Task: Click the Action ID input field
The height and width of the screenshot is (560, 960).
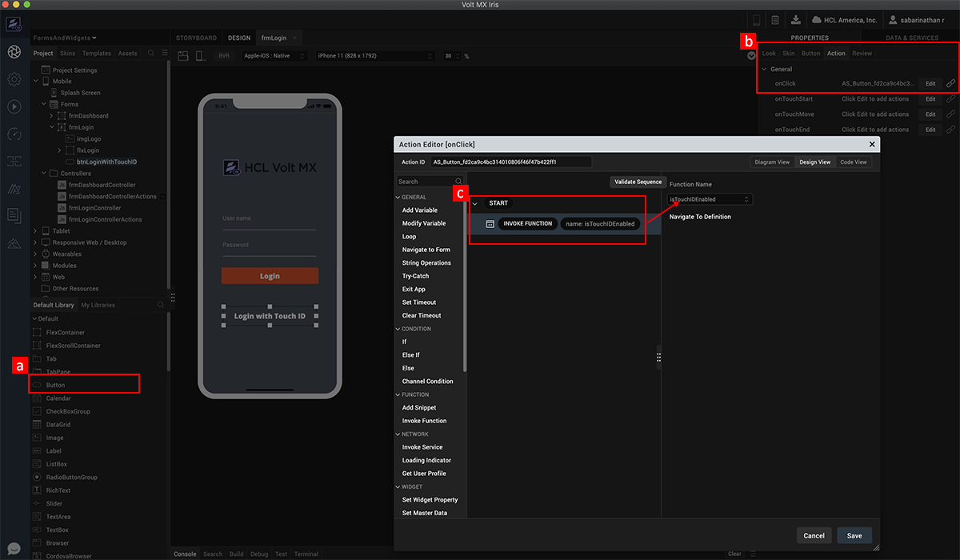Action: tap(510, 162)
